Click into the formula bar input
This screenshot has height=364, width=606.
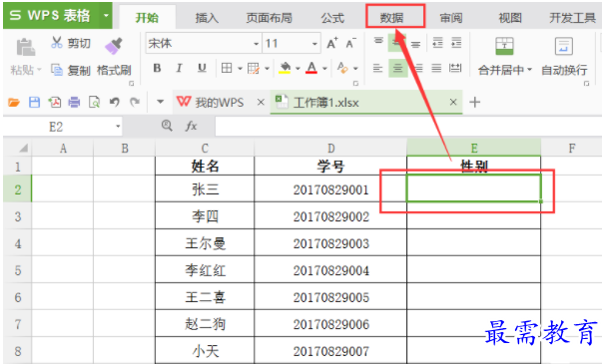[x=407, y=127]
